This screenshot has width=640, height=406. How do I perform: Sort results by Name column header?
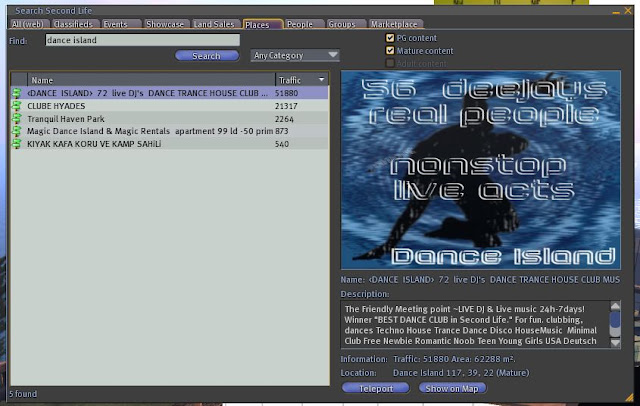pos(151,80)
